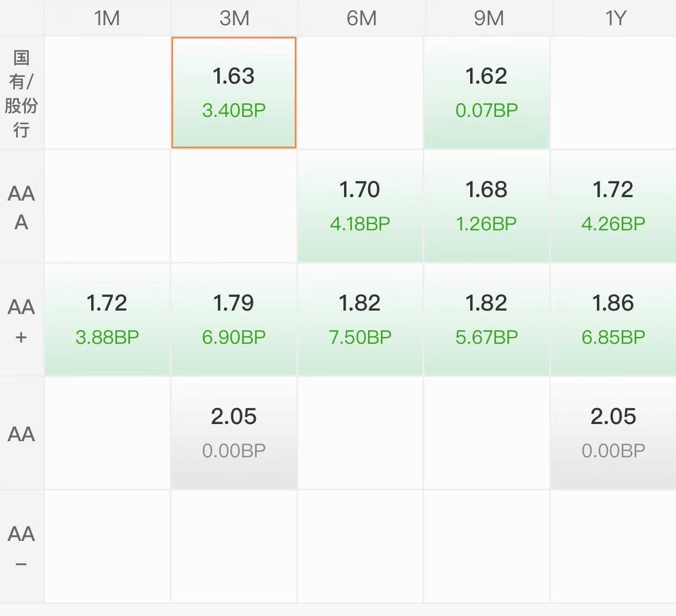Open the AAA 6M cell showing 1.70
This screenshot has height=616, width=676.
pos(360,206)
